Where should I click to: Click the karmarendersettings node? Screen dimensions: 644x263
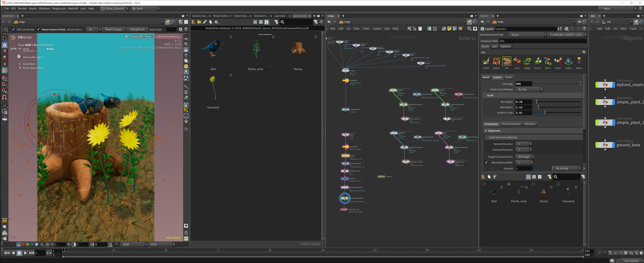pyautogui.click(x=345, y=198)
